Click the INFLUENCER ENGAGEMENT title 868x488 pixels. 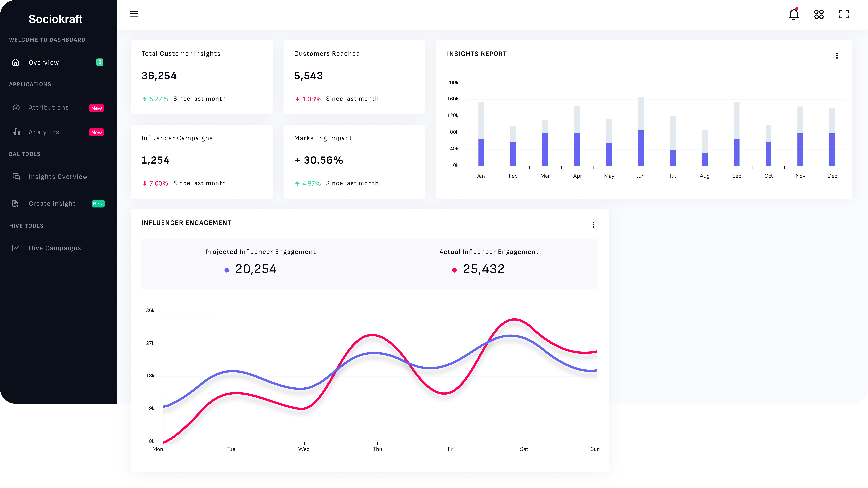(186, 223)
